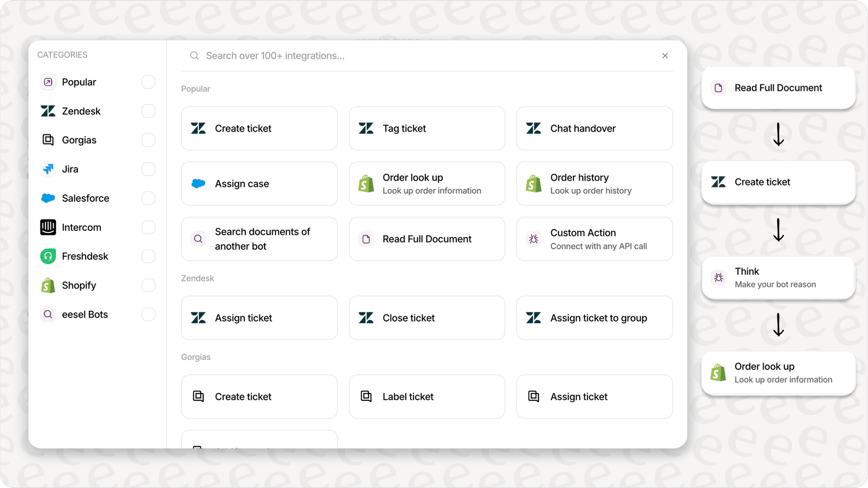The image size is (868, 488).
Task: Click the Freshdesk headset logo
Action: tap(48, 256)
